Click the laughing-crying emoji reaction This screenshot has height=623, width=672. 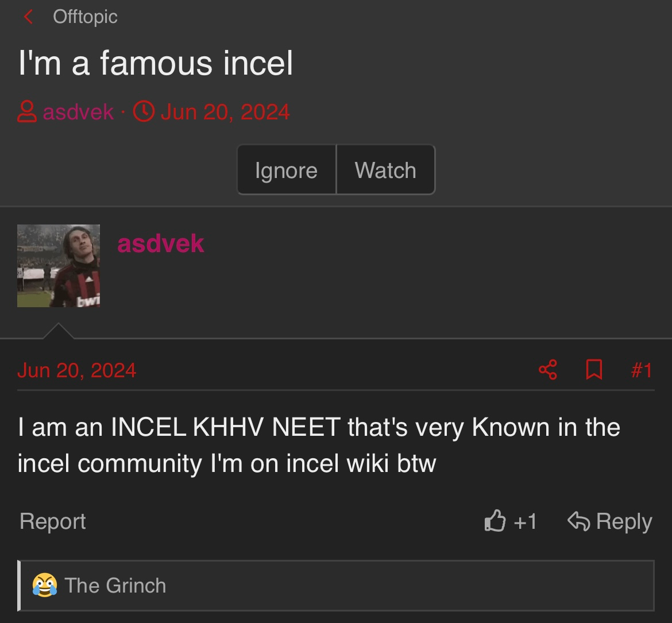point(45,585)
